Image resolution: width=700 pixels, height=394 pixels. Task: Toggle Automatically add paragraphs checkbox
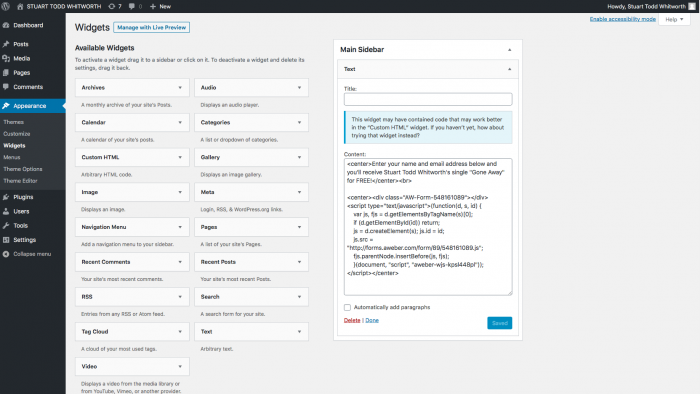(x=347, y=307)
